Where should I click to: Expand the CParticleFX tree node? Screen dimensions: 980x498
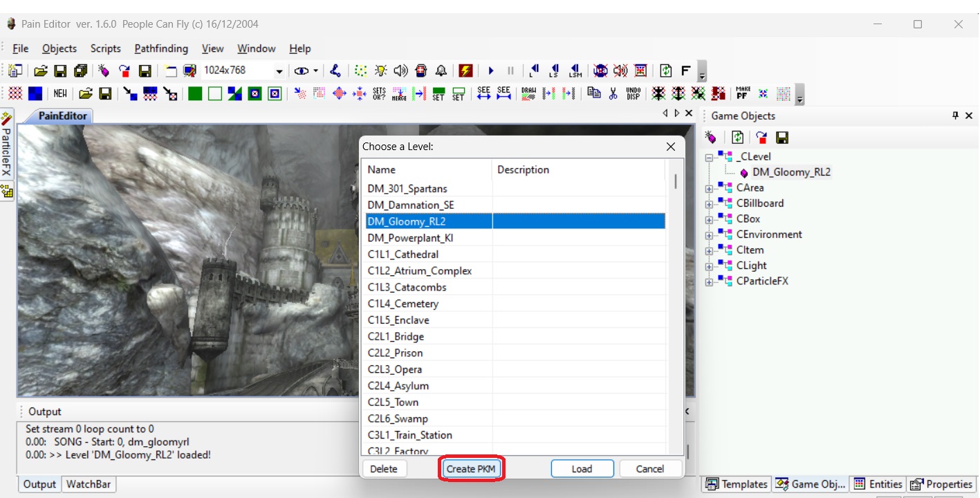pyautogui.click(x=708, y=282)
